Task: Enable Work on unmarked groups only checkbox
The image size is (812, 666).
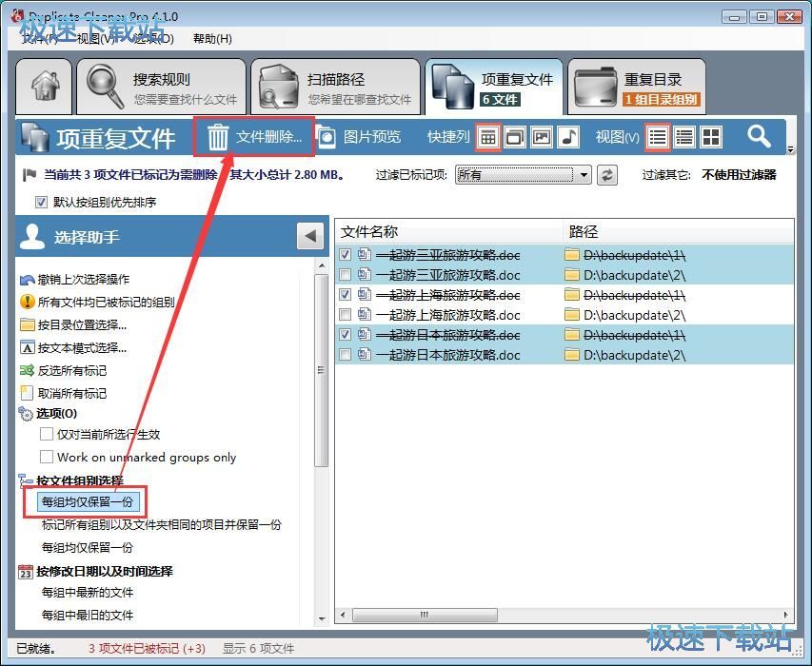Action: pyautogui.click(x=47, y=457)
